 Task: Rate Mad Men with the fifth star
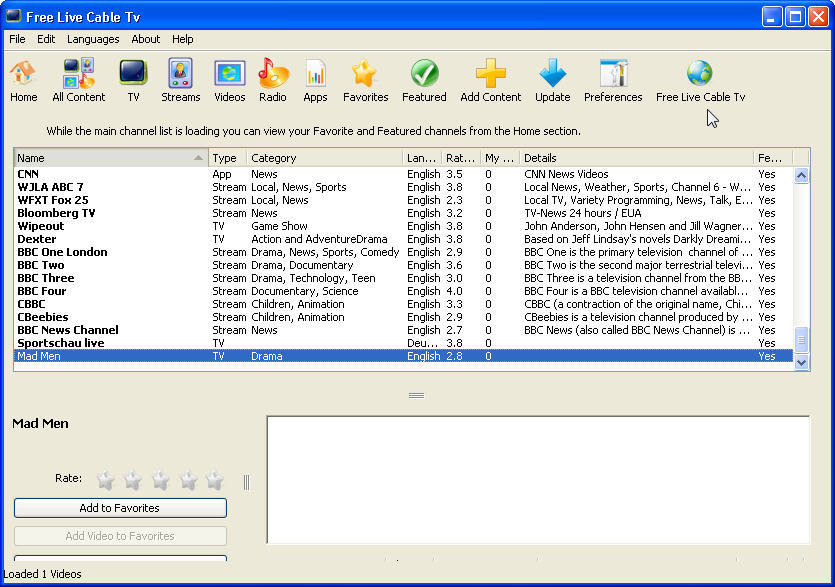pos(214,480)
